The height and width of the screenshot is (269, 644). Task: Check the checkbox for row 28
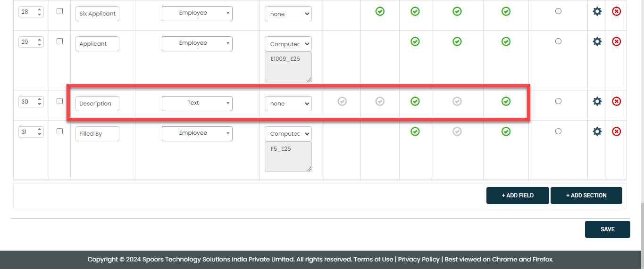(59, 11)
